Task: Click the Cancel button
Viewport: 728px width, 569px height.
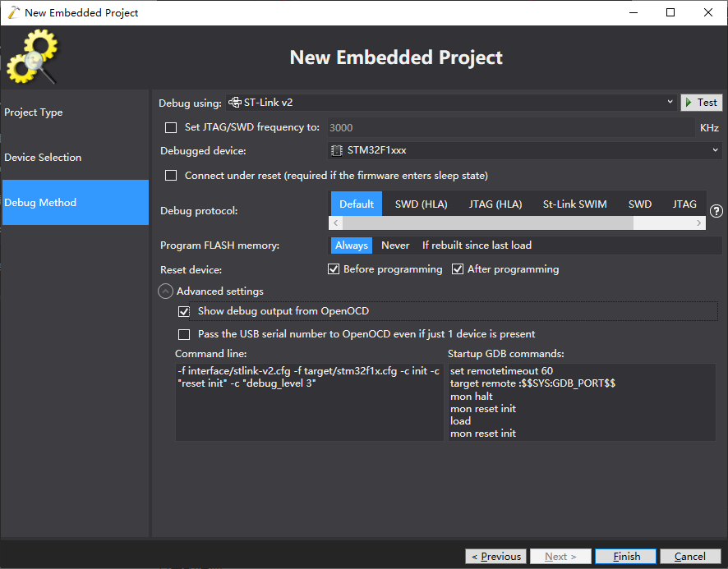Action: tap(690, 557)
